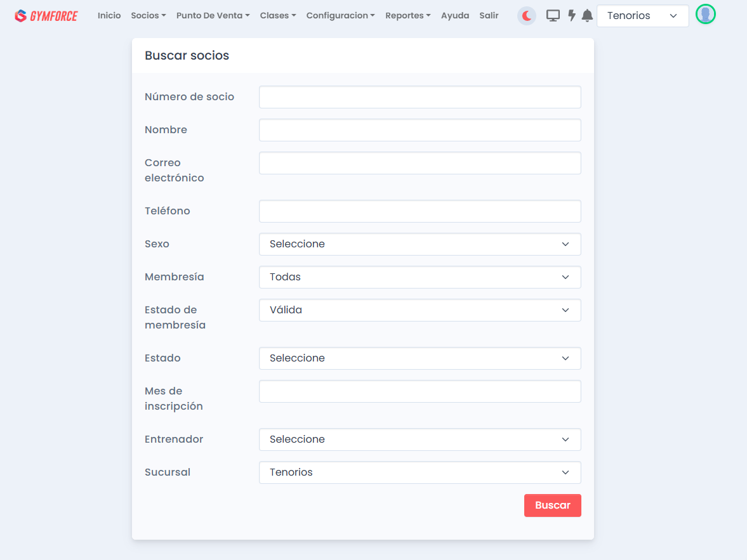Click the Número de socio field
The width and height of the screenshot is (747, 560).
click(x=420, y=97)
